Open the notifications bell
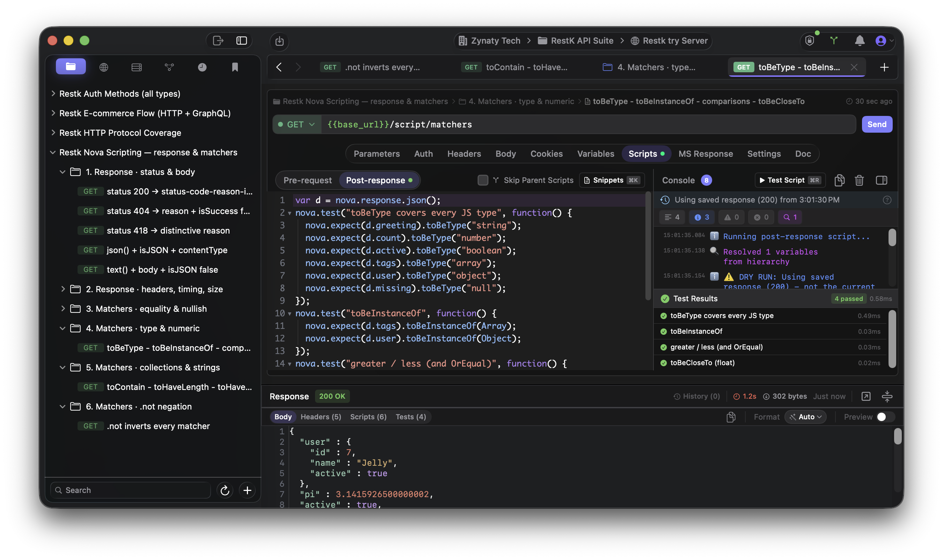The image size is (943, 560). click(860, 40)
